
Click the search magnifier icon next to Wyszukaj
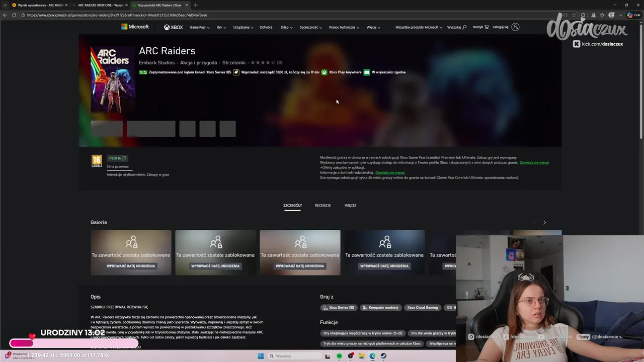[x=464, y=27]
